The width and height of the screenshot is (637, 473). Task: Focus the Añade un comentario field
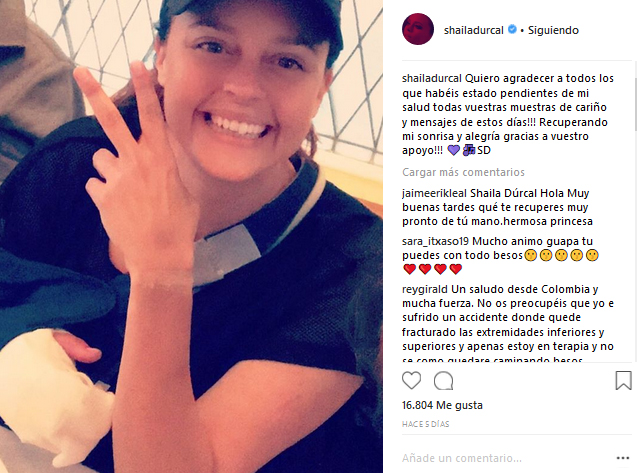click(508, 458)
